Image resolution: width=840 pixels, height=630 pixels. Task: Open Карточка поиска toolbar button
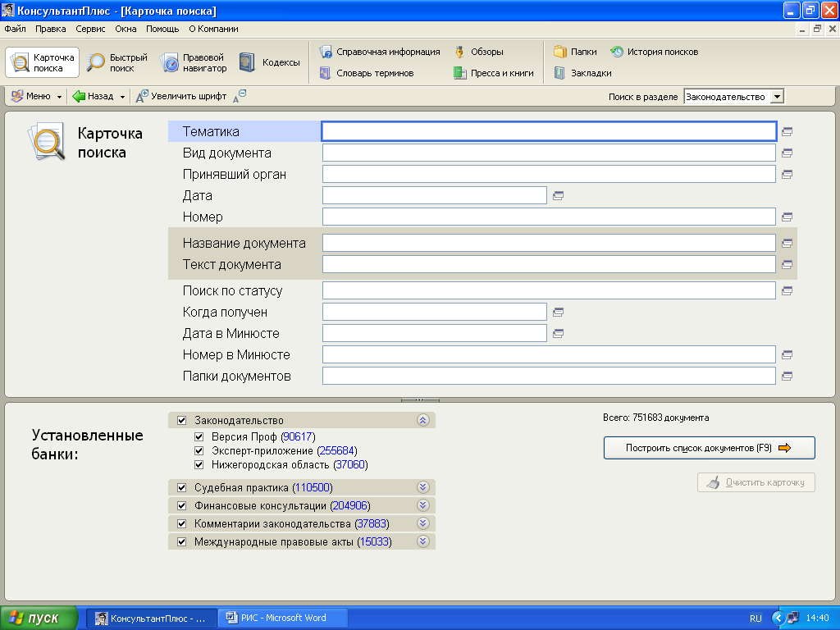(x=43, y=62)
